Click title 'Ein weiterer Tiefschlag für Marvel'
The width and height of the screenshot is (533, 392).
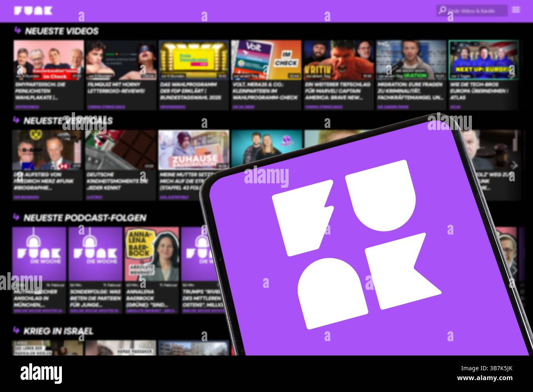coord(338,91)
